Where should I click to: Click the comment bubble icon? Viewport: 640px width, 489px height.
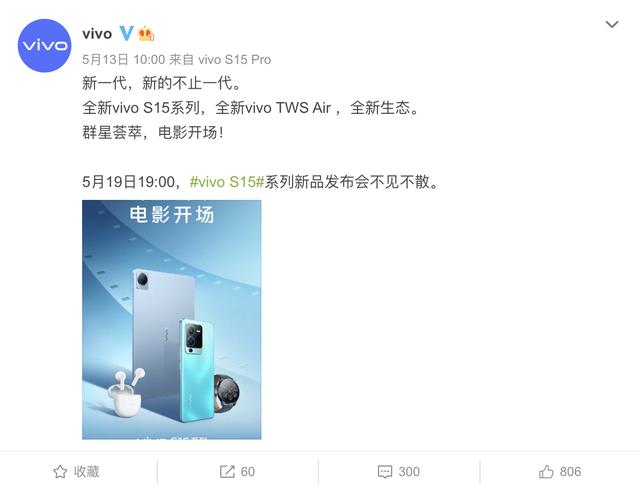tap(385, 472)
